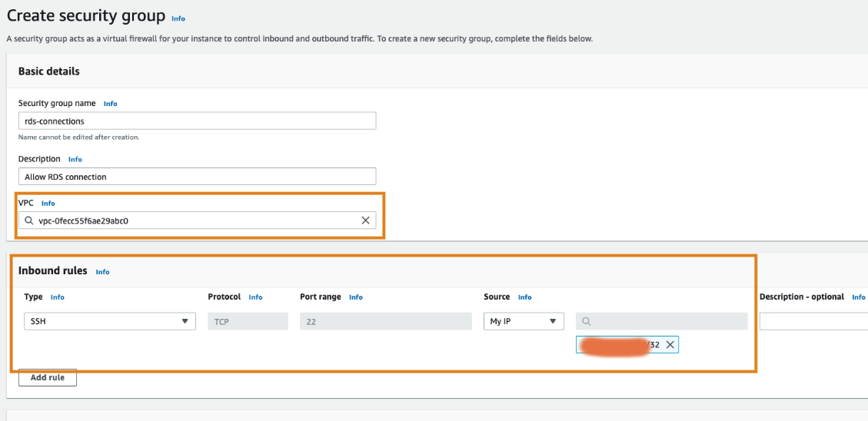868x421 pixels.
Task: Click the Add rule button
Action: coord(47,377)
